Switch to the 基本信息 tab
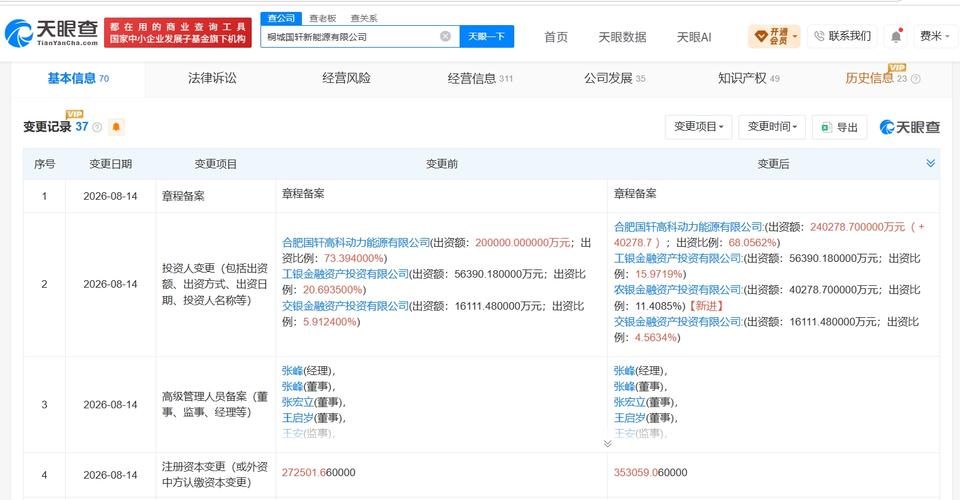Screen dimensions: 960x500 (78, 78)
